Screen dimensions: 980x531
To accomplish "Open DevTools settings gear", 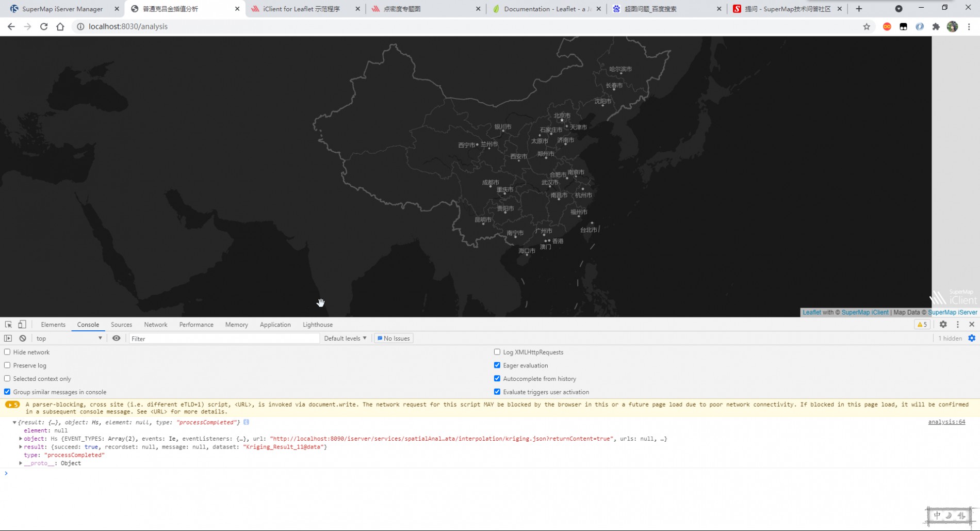I will pos(943,325).
